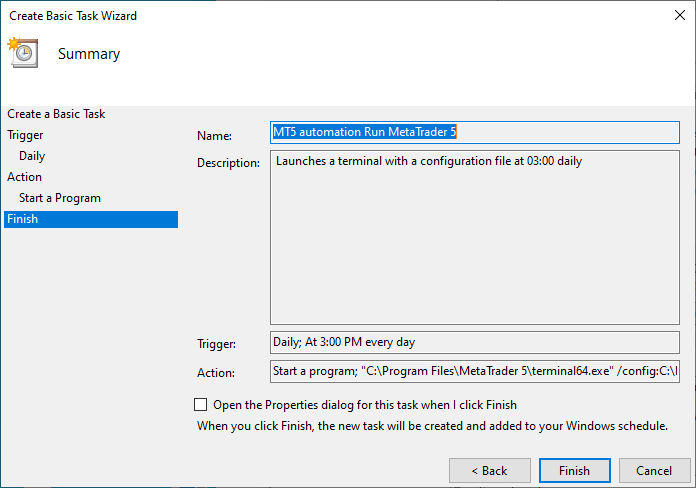Screen dimensions: 696x488
Task: Cancel the Create Basic Task Wizard
Action: click(654, 470)
